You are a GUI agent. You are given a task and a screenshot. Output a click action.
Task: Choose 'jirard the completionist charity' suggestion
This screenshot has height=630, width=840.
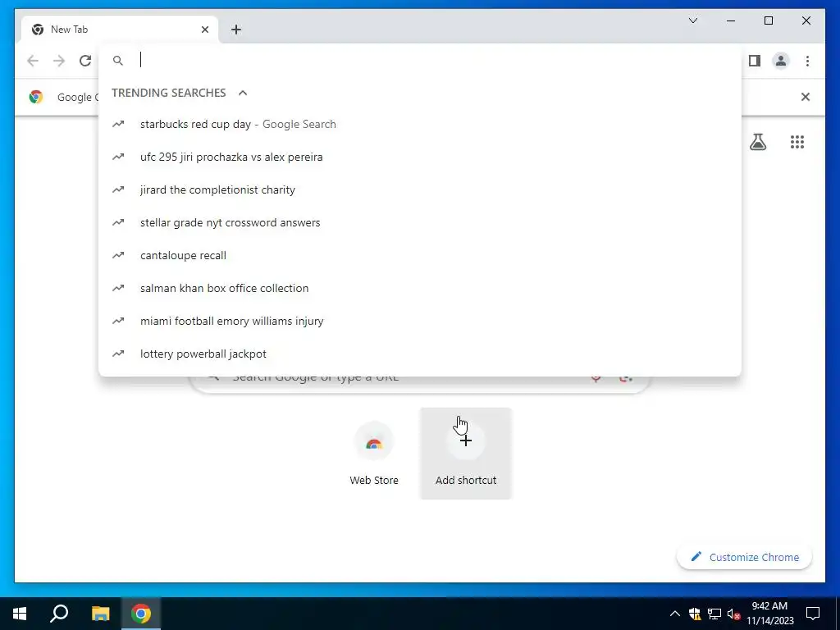click(420, 189)
